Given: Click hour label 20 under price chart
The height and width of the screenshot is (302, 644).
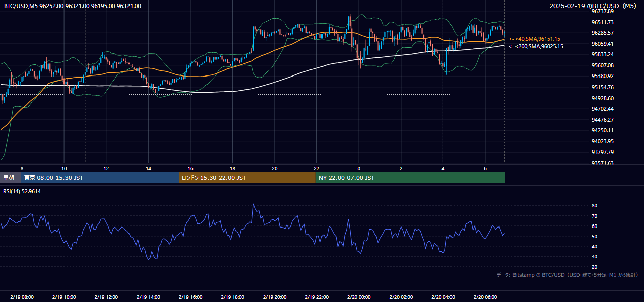Looking at the screenshot, I should [274, 168].
